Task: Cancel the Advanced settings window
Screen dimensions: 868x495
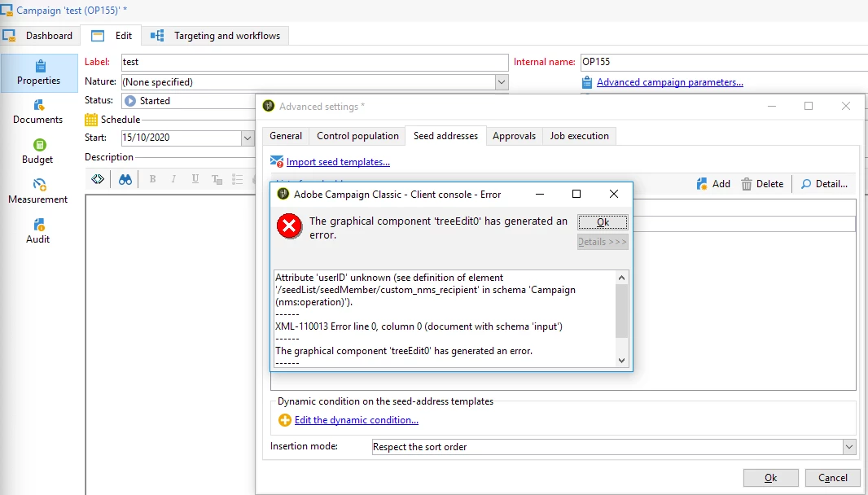Action: (832, 478)
